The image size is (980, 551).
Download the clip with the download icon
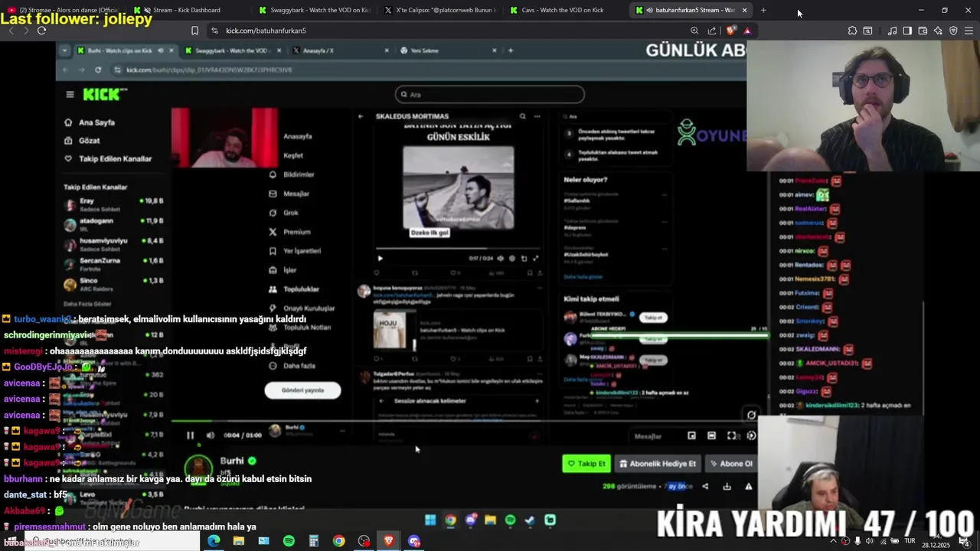(x=727, y=486)
